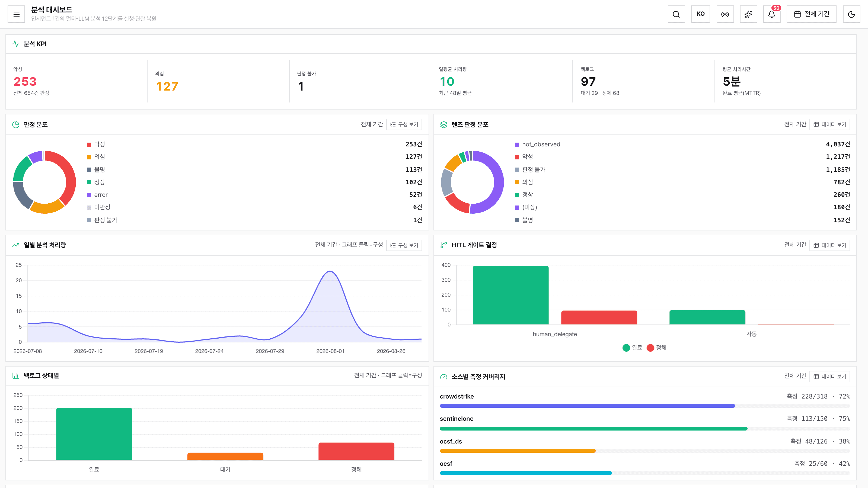868x488 pixels.
Task: Open 데이터 보기 in HITL 게이트 결정 panel
Action: tap(829, 245)
